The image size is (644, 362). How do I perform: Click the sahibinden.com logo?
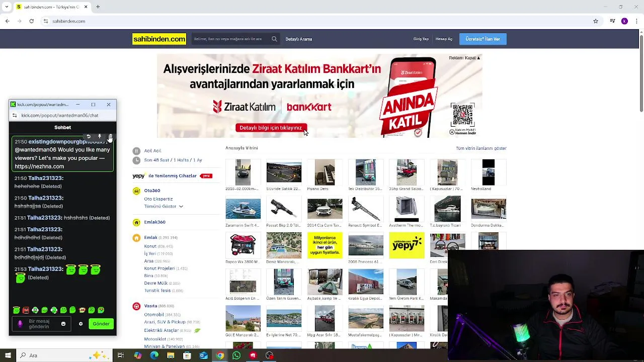159,39
